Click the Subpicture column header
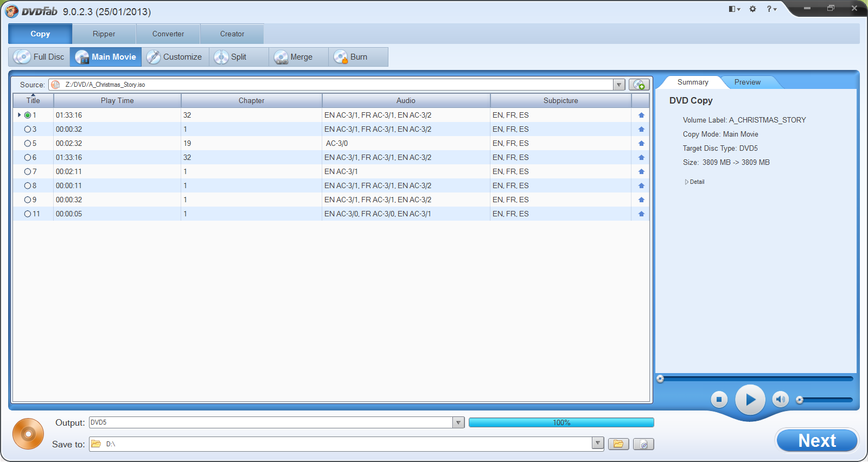Image resolution: width=868 pixels, height=462 pixels. (x=561, y=100)
